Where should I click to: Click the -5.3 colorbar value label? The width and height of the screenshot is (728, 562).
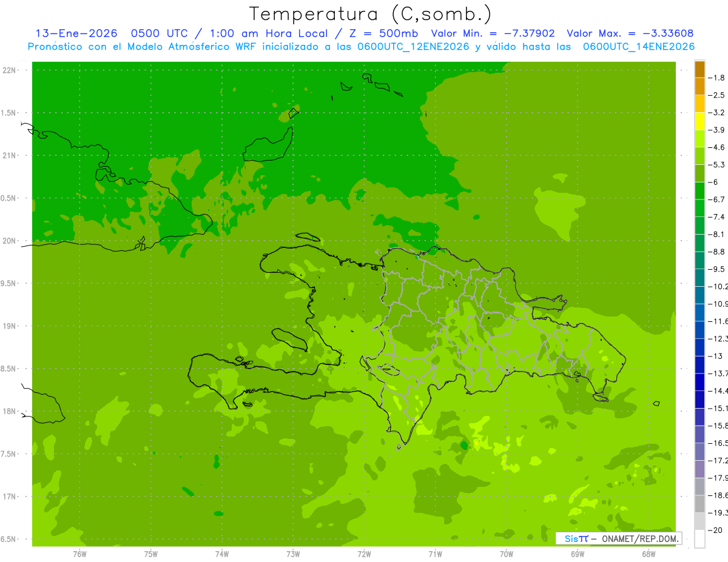coord(716,164)
